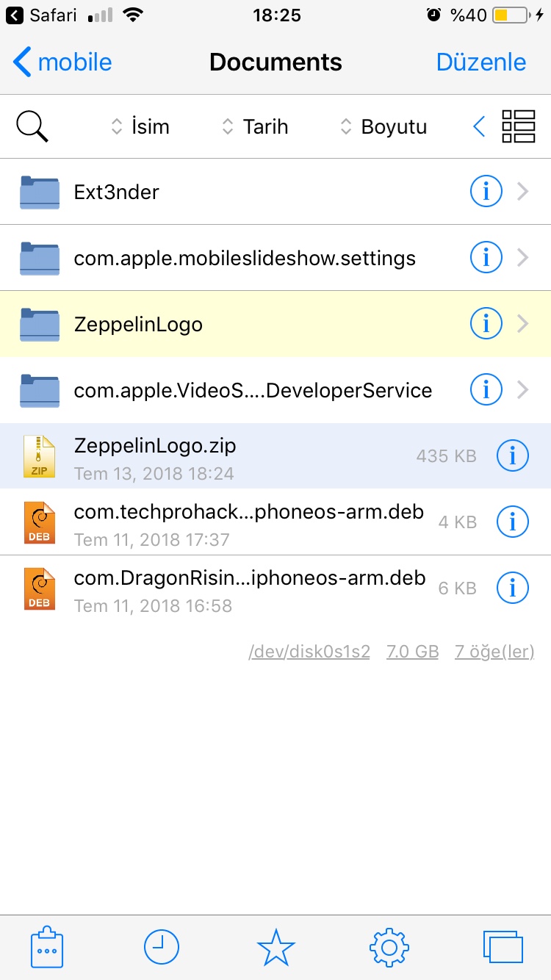Open the windows/tabs manager icon
The height and width of the screenshot is (980, 551).
point(503,947)
